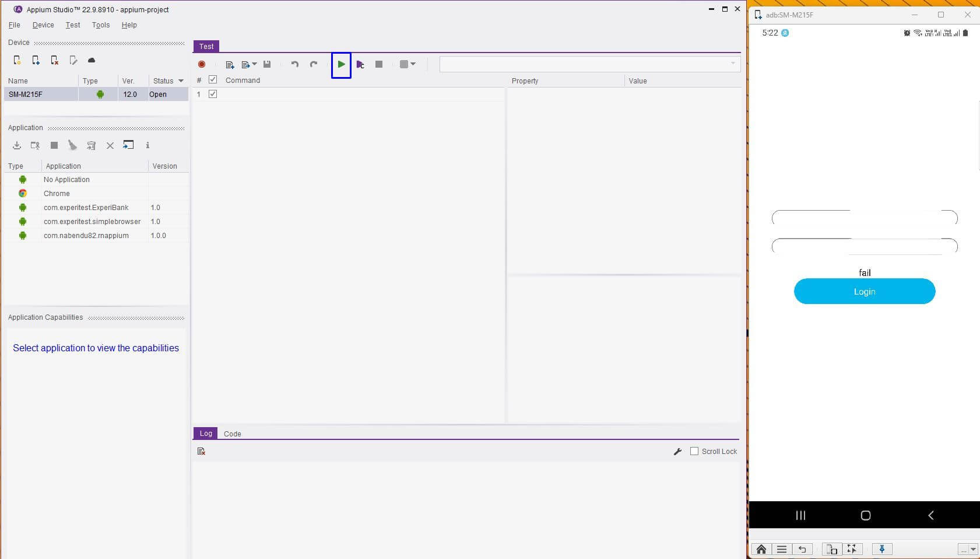Open the Status column dropdown arrow

(x=181, y=81)
